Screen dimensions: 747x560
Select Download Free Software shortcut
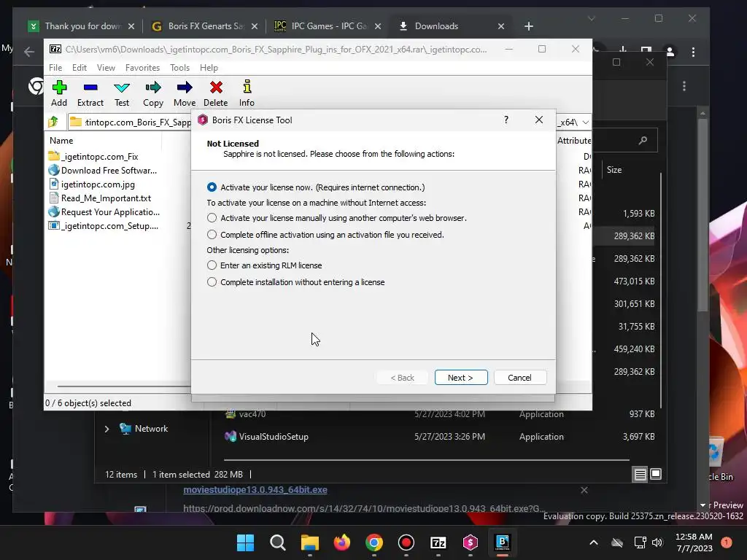click(x=109, y=171)
